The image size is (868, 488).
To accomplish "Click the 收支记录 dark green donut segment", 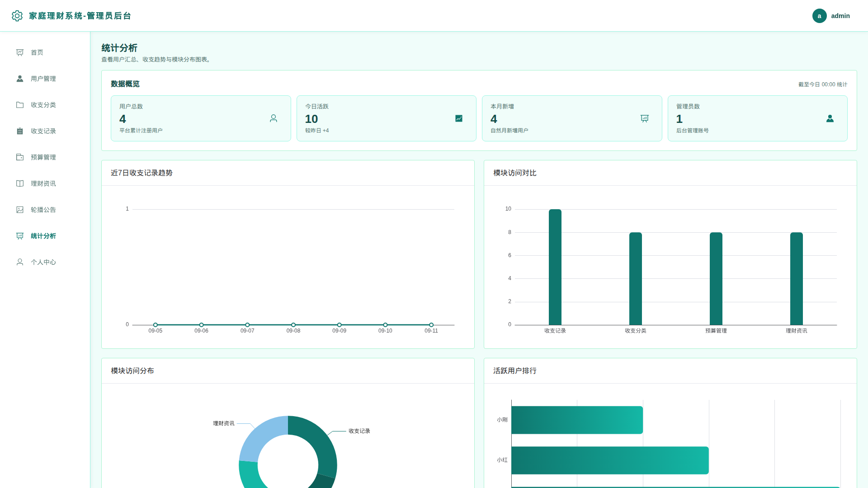I will 319,441.
